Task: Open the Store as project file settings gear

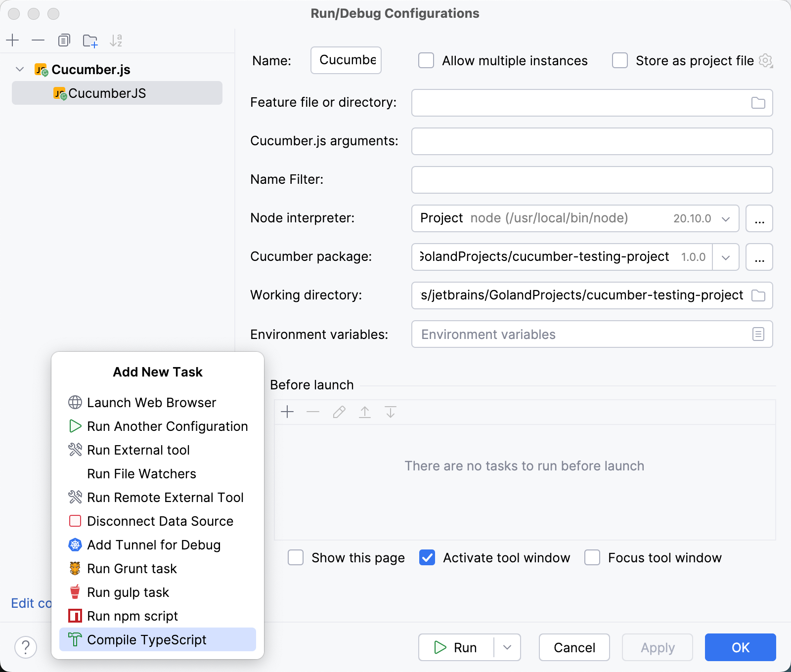Action: pyautogui.click(x=765, y=61)
